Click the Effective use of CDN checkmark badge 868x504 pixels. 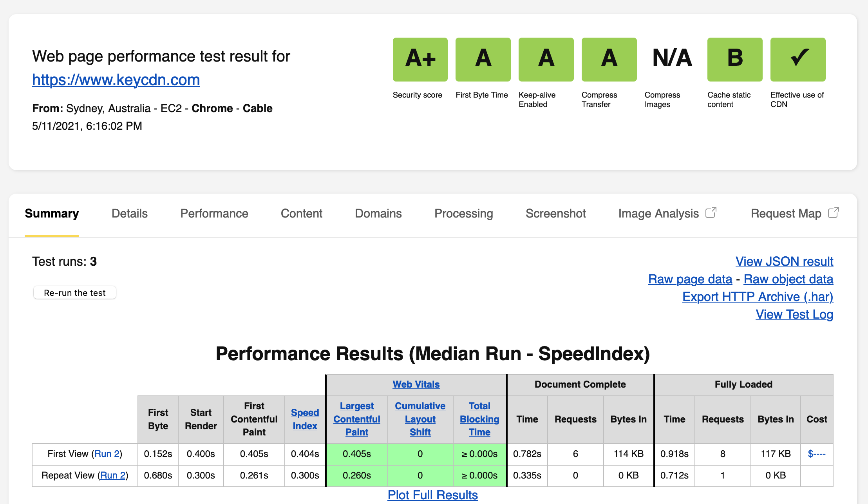798,60
